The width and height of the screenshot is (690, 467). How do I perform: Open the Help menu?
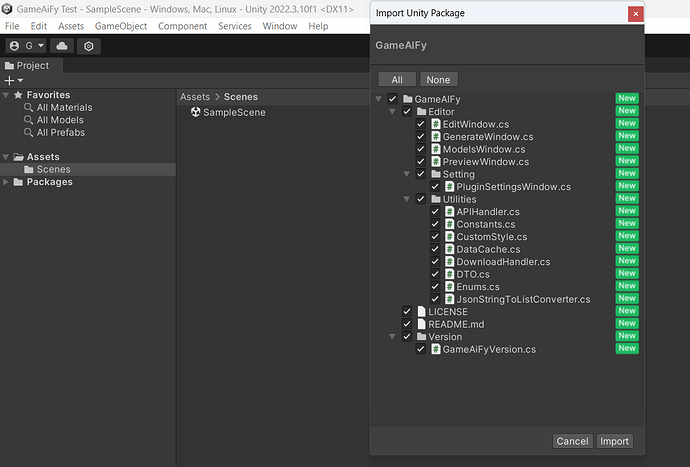(x=318, y=26)
